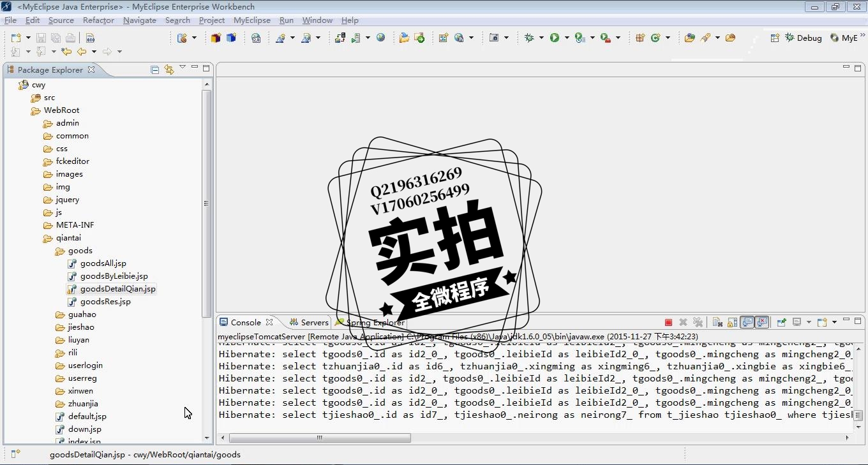
Task: Click the deploy MyEclipse J2EE project icon
Action: [340, 38]
